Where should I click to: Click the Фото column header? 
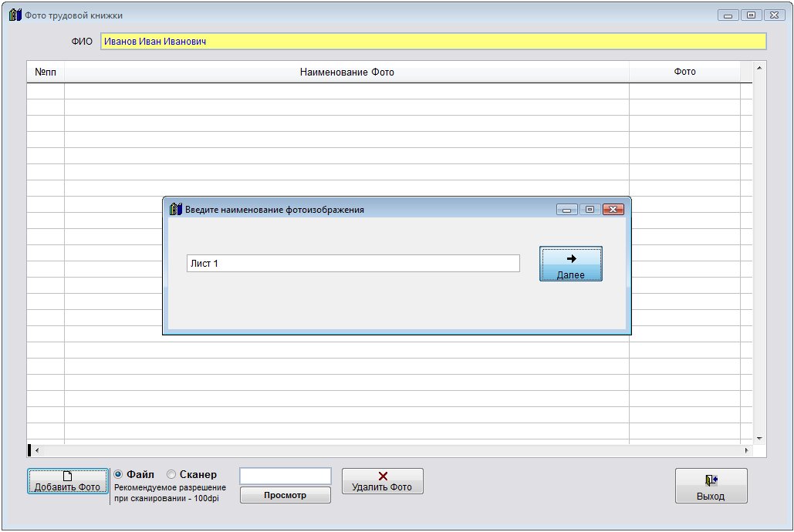[684, 72]
